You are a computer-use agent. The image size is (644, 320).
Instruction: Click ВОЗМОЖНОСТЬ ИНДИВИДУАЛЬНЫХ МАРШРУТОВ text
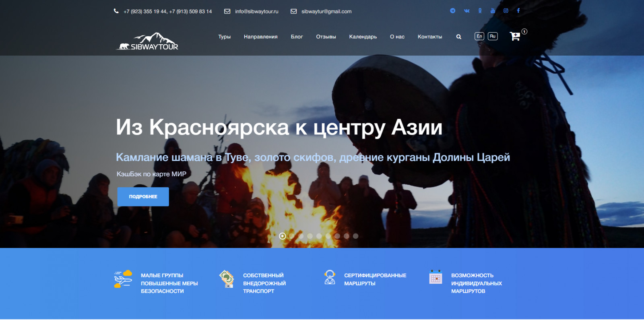click(477, 283)
